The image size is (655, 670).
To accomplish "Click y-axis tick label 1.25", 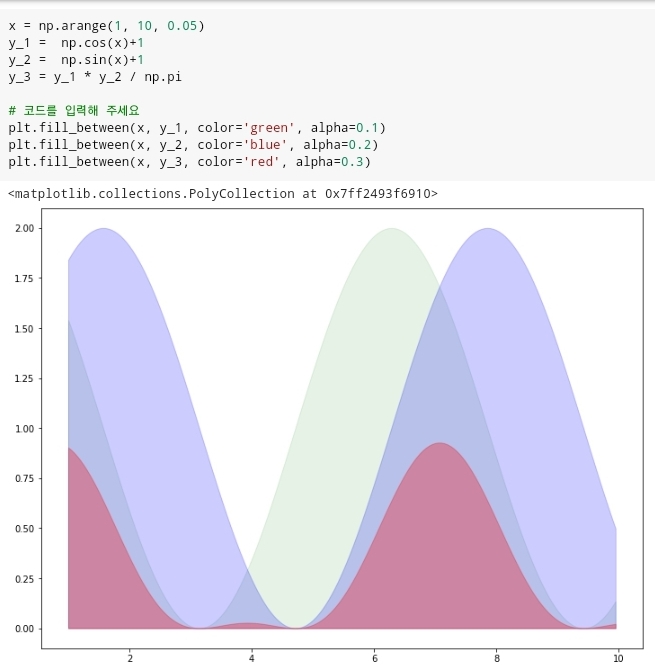I will (x=24, y=378).
